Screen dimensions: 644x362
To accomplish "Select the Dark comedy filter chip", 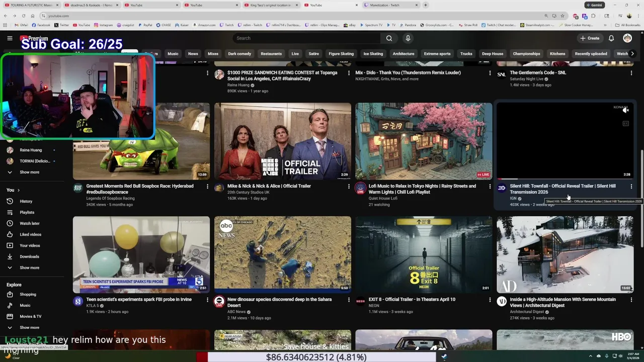I will click(239, 54).
